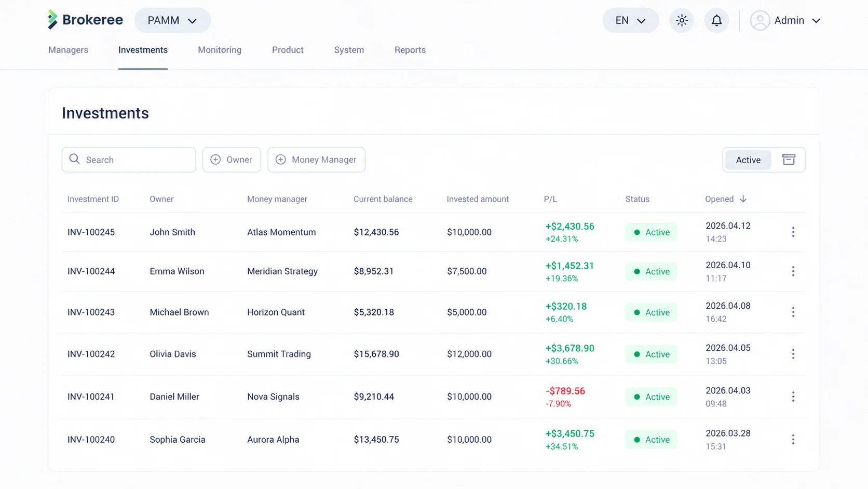Add an Owner filter
The image size is (868, 489).
click(x=232, y=160)
